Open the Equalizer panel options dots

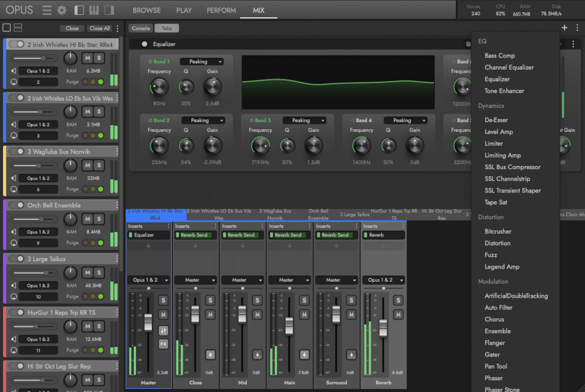tap(574, 44)
